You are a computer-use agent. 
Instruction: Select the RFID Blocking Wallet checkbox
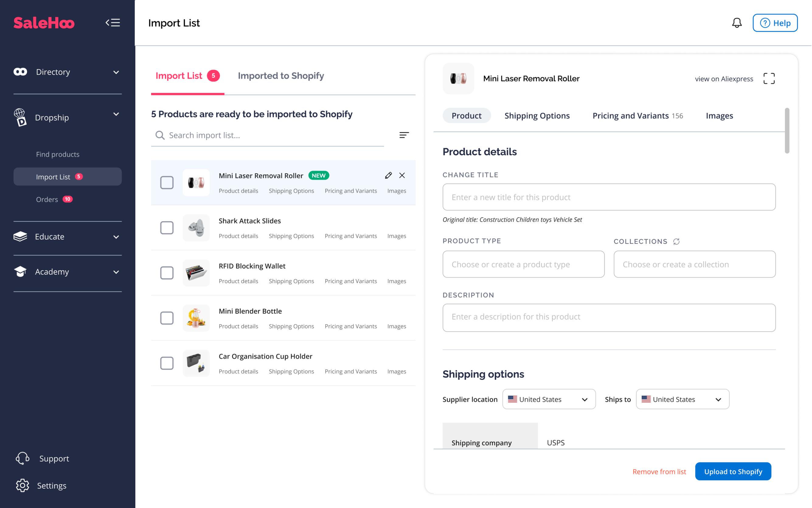coord(167,273)
